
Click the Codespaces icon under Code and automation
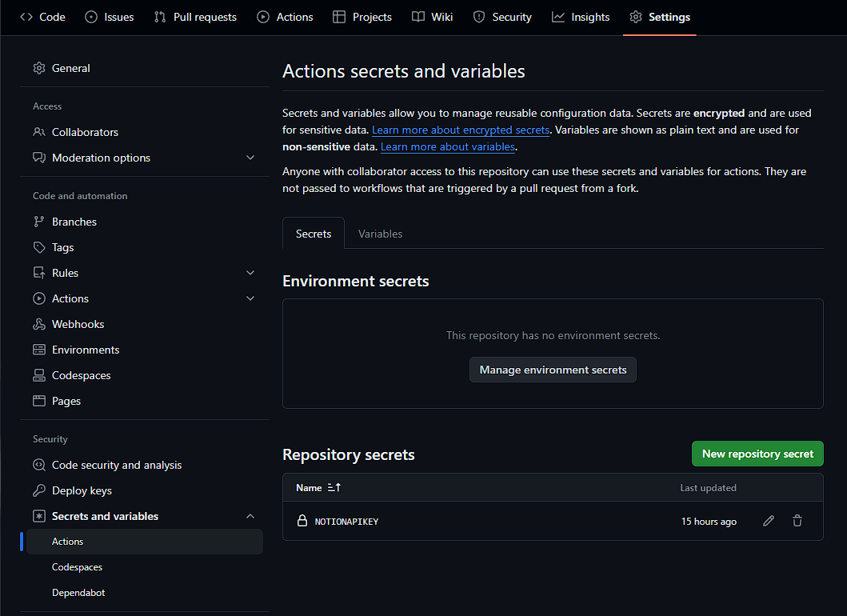tap(39, 375)
